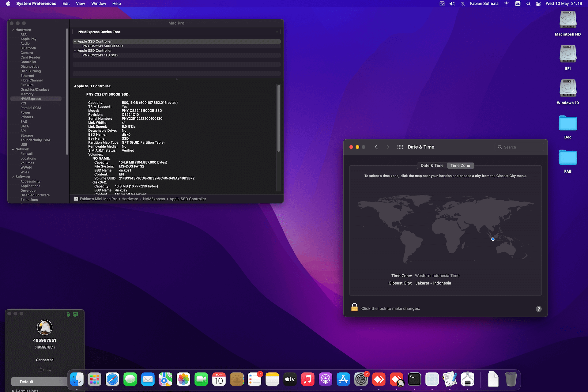Open the Default profile dropdown in AnyDesk
This screenshot has width=588, height=392.
[x=39, y=382]
